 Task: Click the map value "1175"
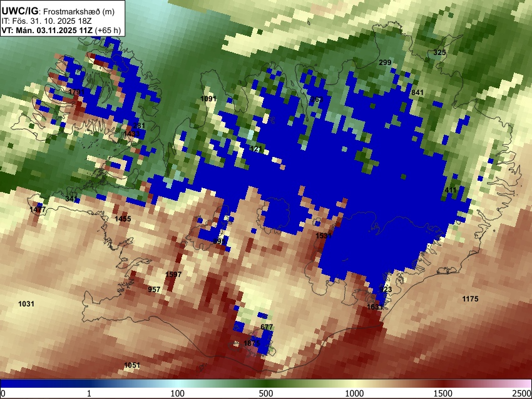tap(470, 299)
